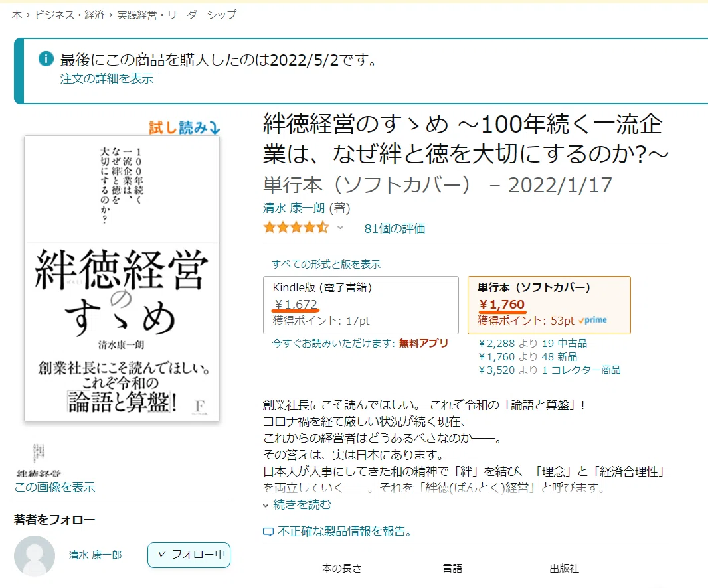Click the book cover image
Image resolution: width=708 pixels, height=588 pixels.
click(x=122, y=279)
